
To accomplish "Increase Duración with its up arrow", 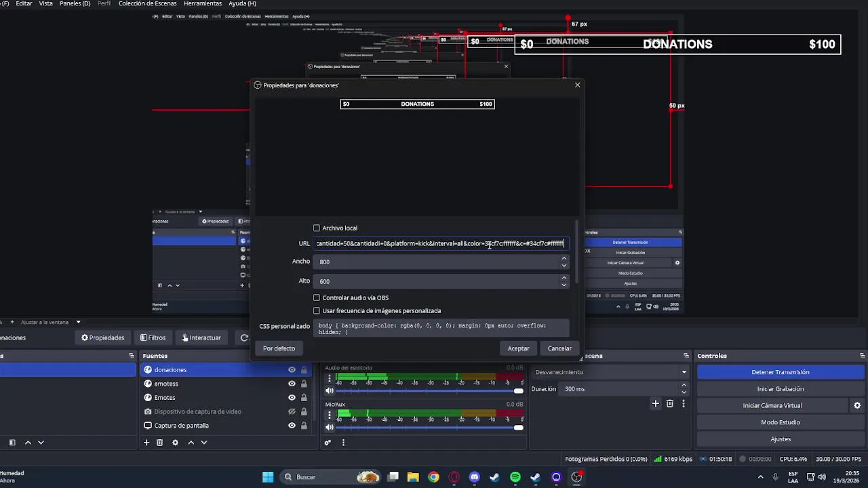I will click(x=684, y=386).
